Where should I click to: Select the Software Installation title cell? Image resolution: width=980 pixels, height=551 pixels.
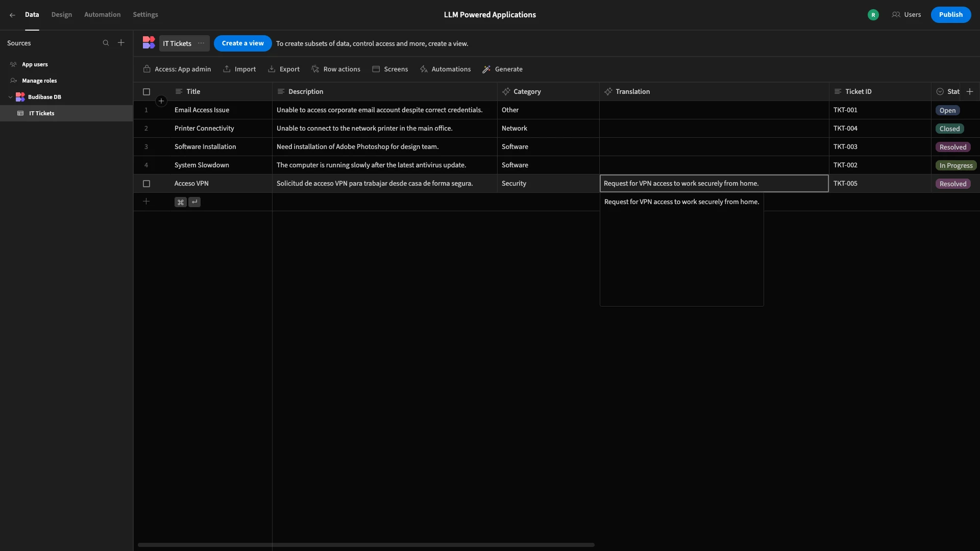pyautogui.click(x=221, y=147)
